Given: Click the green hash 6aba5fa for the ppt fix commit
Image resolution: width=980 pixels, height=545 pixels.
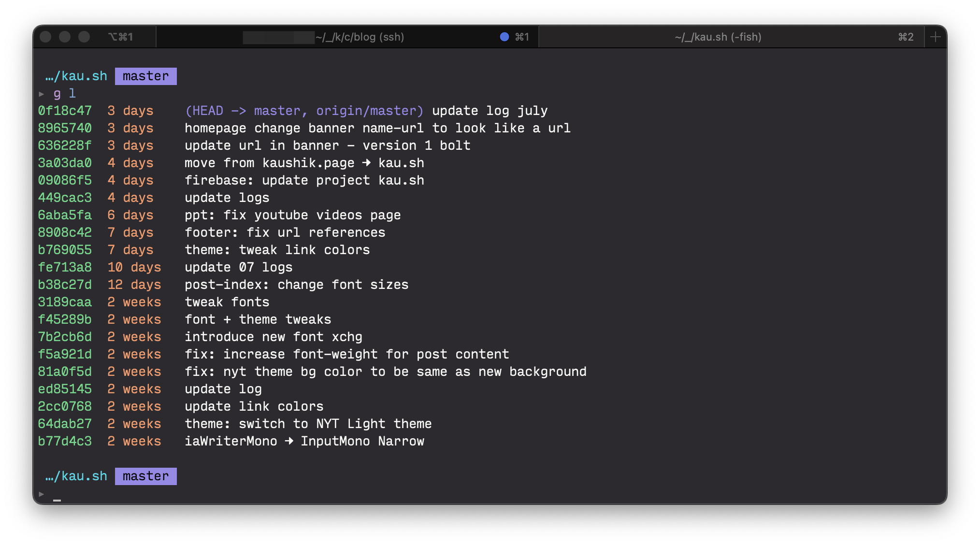Looking at the screenshot, I should click(x=65, y=215).
